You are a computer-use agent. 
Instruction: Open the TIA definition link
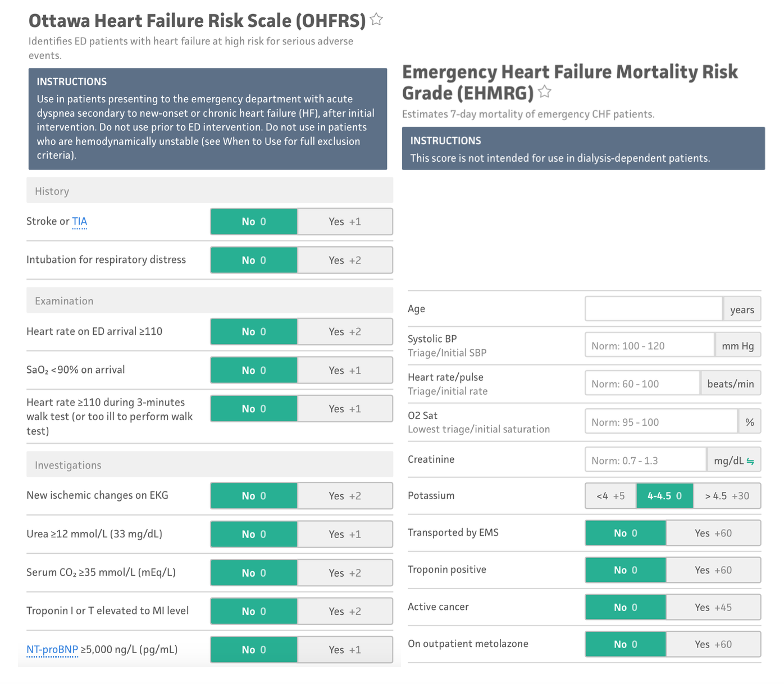tap(79, 222)
